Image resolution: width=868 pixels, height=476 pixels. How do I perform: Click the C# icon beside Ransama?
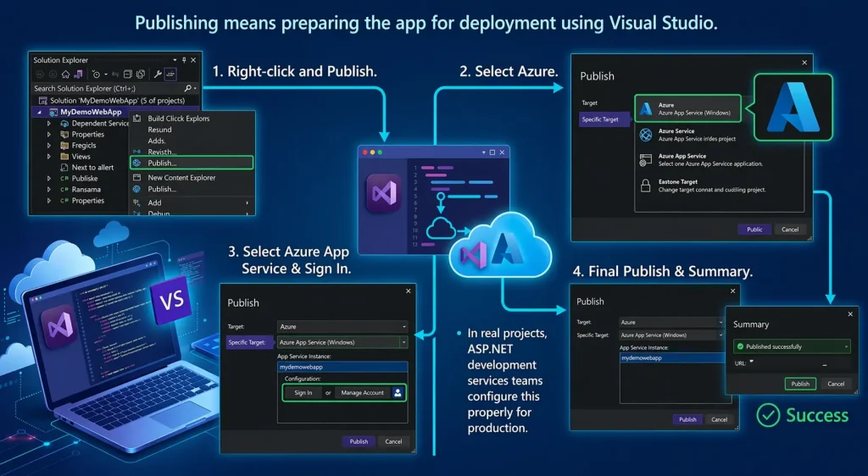(64, 190)
